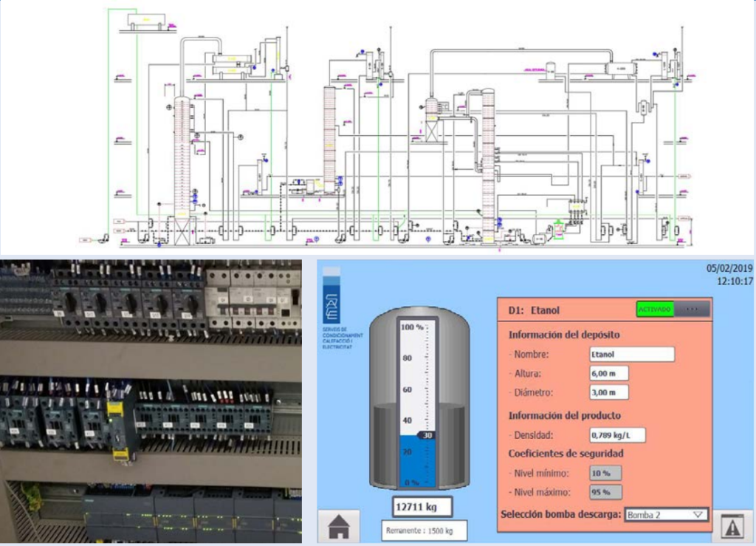Go to the Home screen
This screenshot has width=756, height=546.
339,525
